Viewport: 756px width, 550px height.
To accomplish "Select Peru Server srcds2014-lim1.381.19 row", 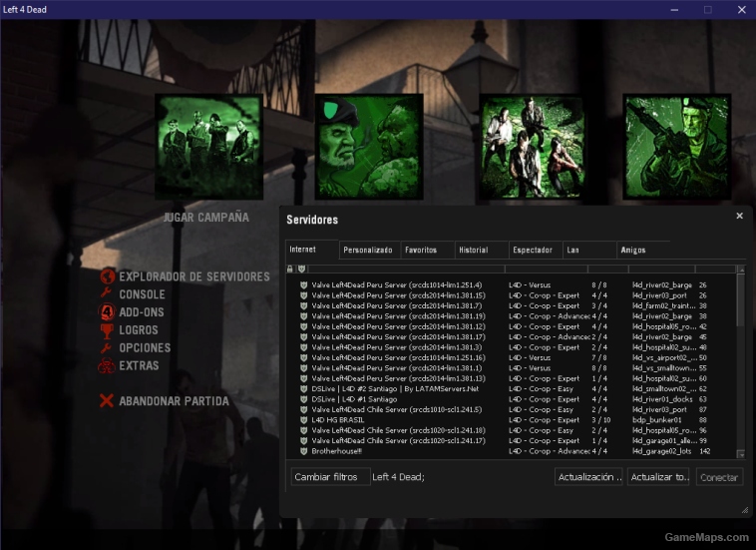I will 511,316.
